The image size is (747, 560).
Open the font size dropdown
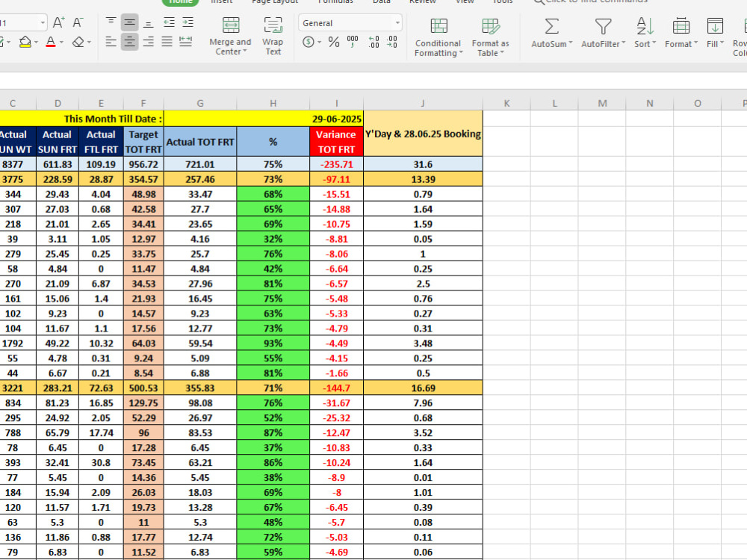tap(43, 22)
